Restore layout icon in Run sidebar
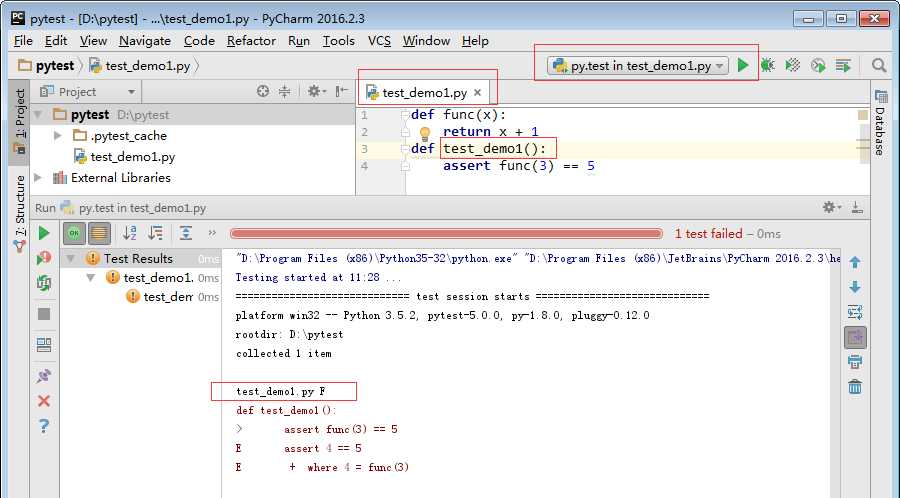This screenshot has width=900, height=498. pos(44,345)
